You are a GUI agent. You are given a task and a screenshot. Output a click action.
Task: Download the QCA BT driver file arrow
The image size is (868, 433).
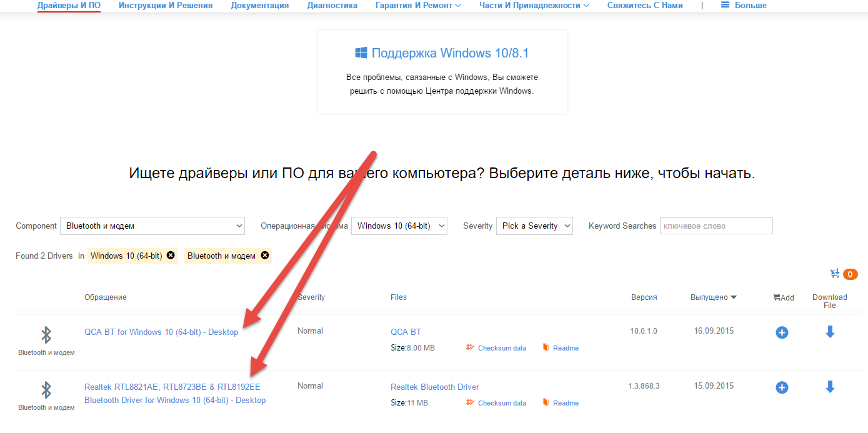[x=830, y=332]
